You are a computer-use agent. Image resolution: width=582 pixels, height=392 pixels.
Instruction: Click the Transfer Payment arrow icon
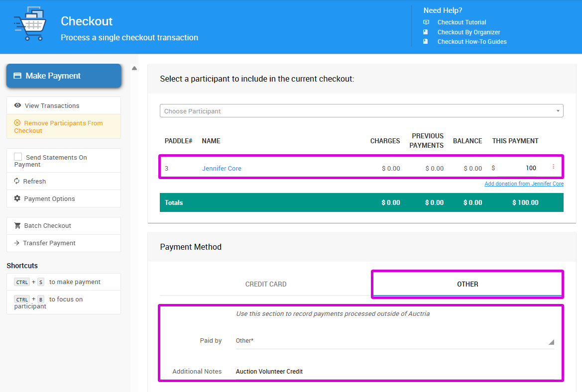(17, 243)
